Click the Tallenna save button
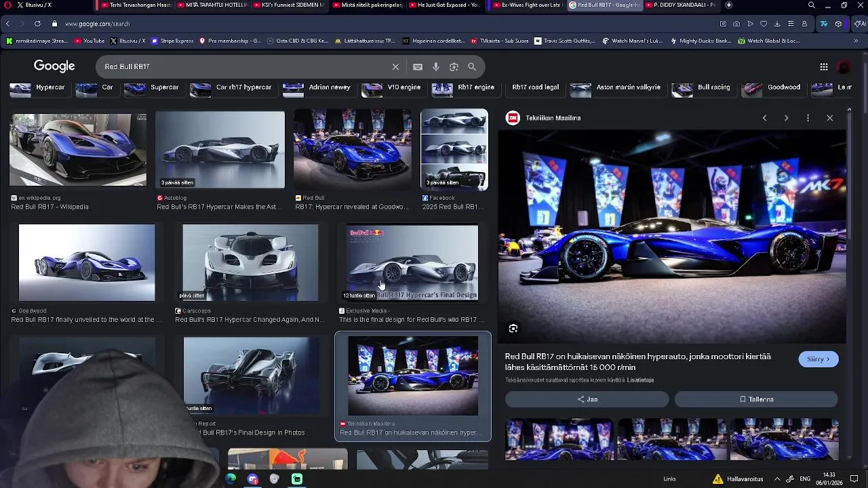Image resolution: width=868 pixels, height=488 pixels. (756, 399)
